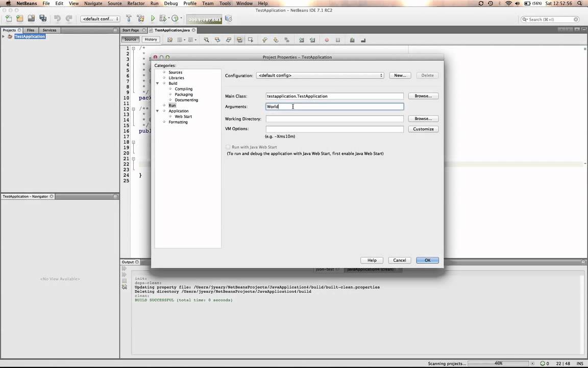Click the Stop Macro Recording icon
The height and width of the screenshot is (368, 588).
pos(338,40)
